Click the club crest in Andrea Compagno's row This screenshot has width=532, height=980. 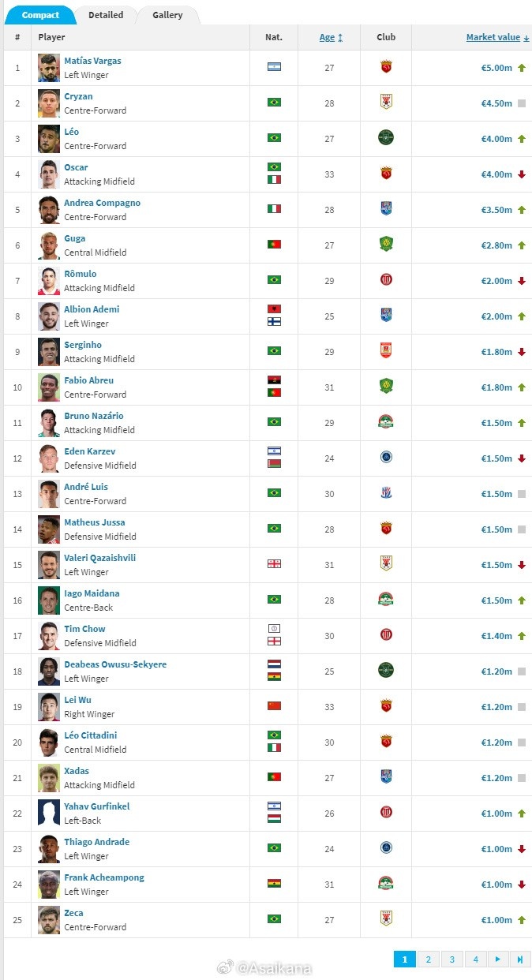coord(386,209)
